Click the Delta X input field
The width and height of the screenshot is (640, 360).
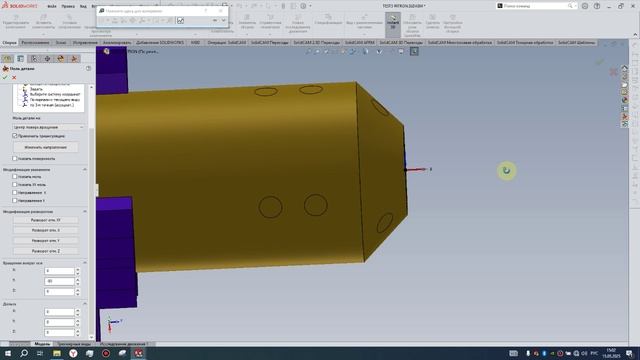[x=59, y=312]
